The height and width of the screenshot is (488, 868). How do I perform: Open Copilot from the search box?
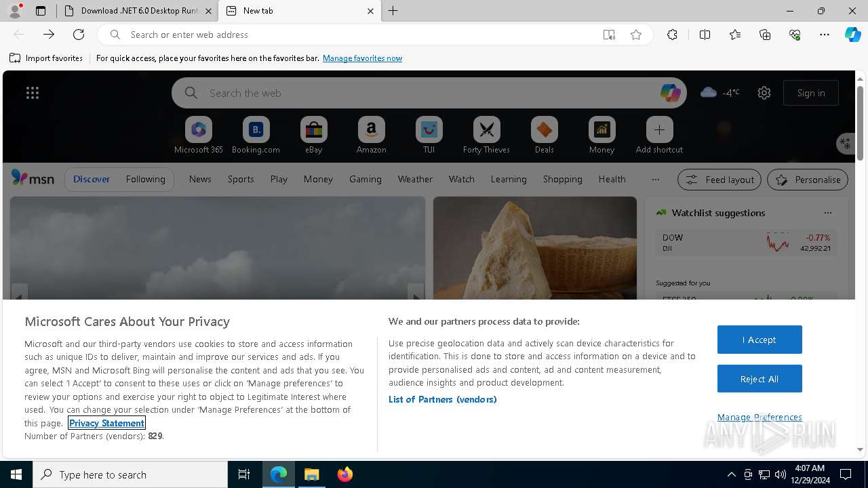pos(670,93)
